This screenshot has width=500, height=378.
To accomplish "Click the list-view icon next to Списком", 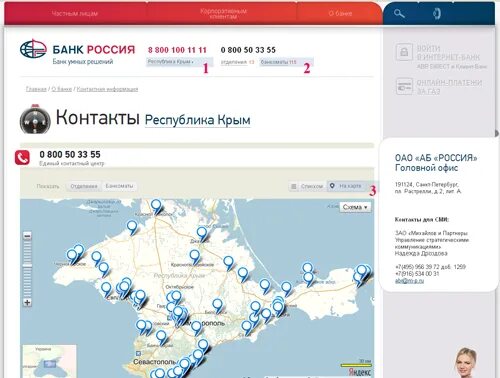I will point(294,186).
